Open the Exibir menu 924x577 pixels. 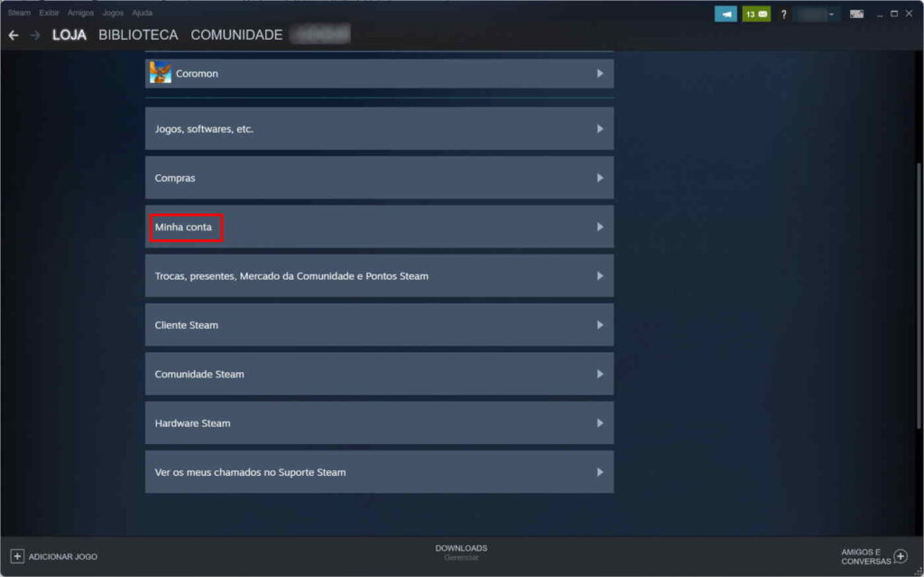point(49,13)
